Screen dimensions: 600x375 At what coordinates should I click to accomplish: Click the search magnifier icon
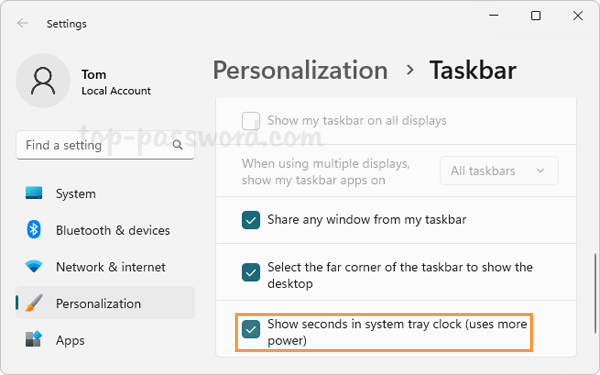click(x=178, y=145)
